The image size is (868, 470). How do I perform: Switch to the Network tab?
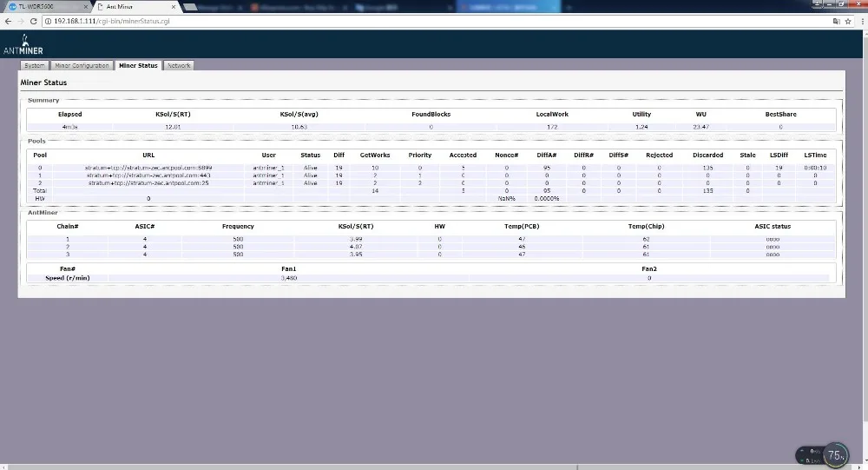(179, 66)
